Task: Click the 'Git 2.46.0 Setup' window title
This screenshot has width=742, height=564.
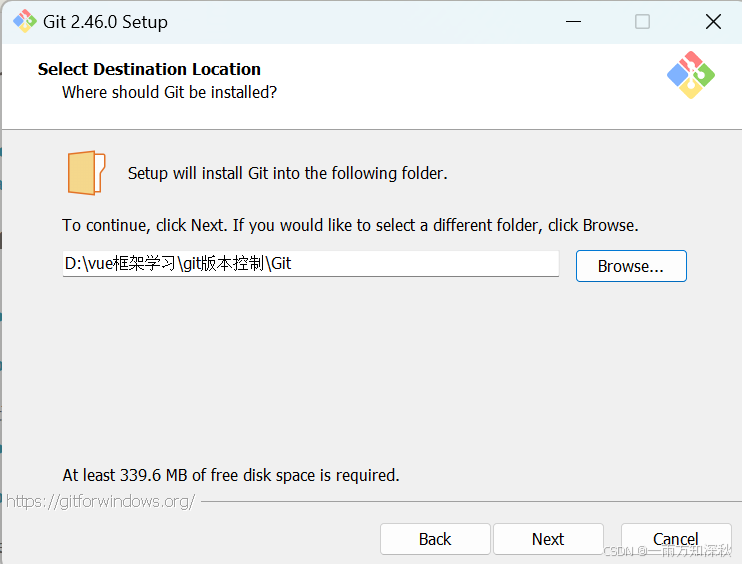Action: 105,22
